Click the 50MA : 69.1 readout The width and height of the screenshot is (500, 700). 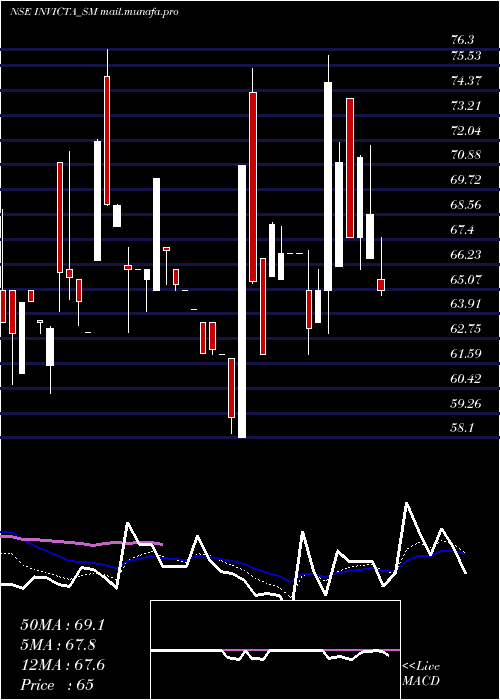tap(62, 625)
